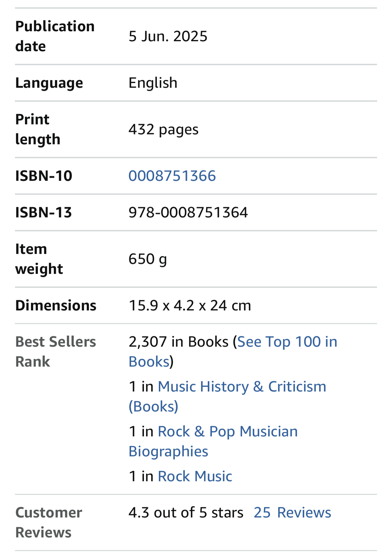
Task: Click the Print length label
Action: [x=38, y=129]
